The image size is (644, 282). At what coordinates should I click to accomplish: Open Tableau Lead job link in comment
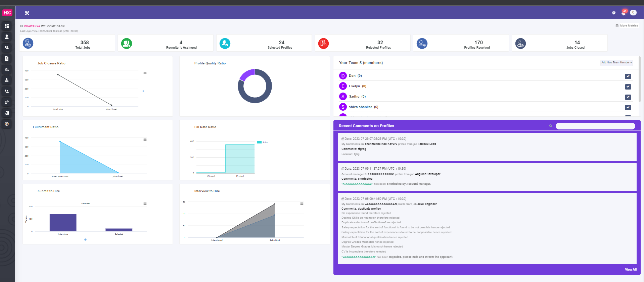427,144
